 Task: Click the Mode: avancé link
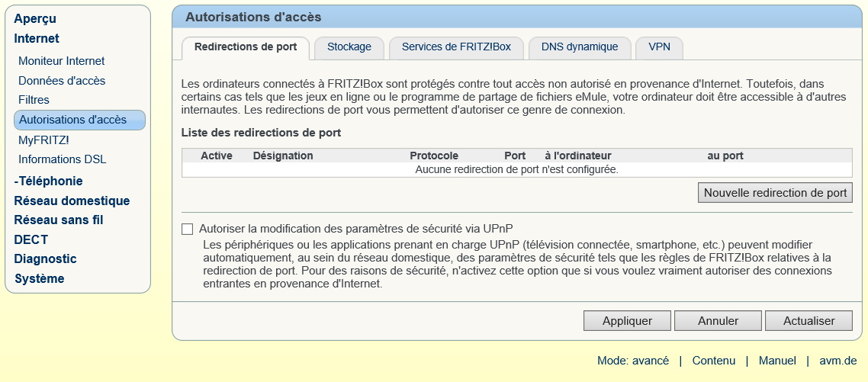tap(633, 361)
